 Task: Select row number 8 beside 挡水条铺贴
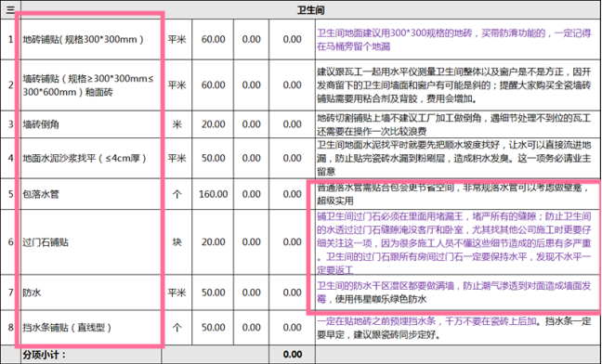(10, 328)
